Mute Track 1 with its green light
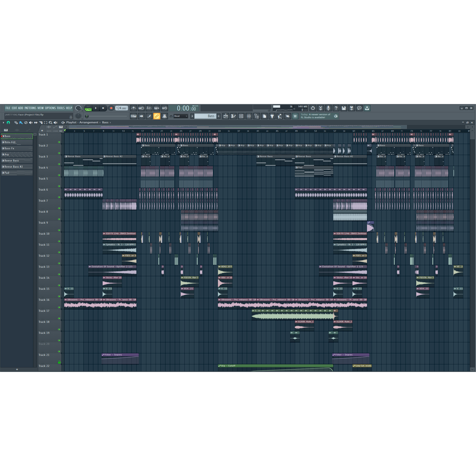Image resolution: width=476 pixels, height=476 pixels. 59,142
